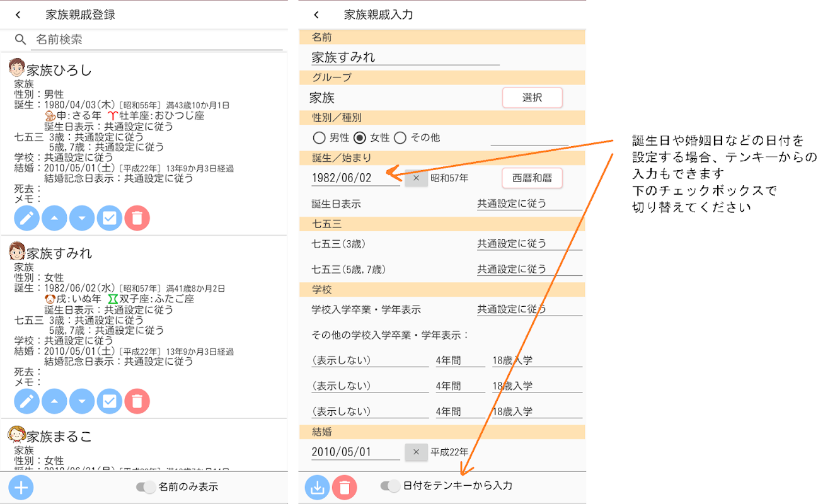Toggle 日付をテンキーから入力 switch
This screenshot has width=835, height=504.
coord(391,486)
